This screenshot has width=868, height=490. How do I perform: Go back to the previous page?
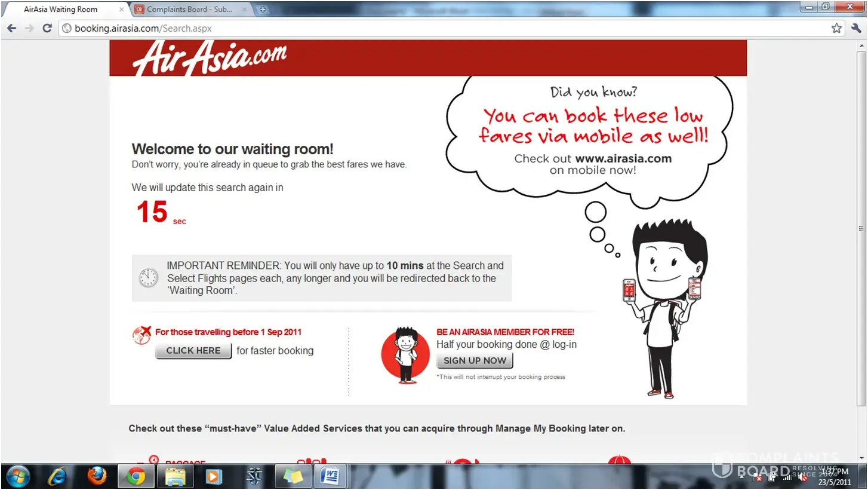click(11, 28)
